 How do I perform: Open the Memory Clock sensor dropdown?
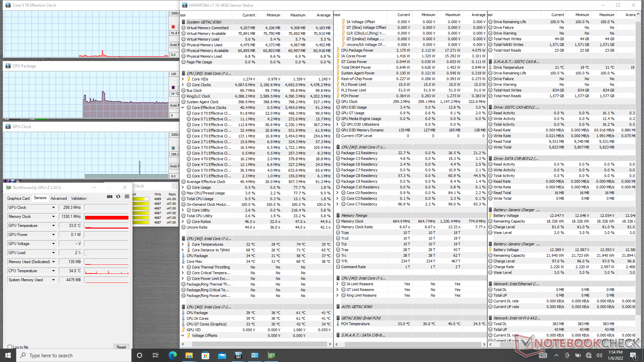[53, 217]
